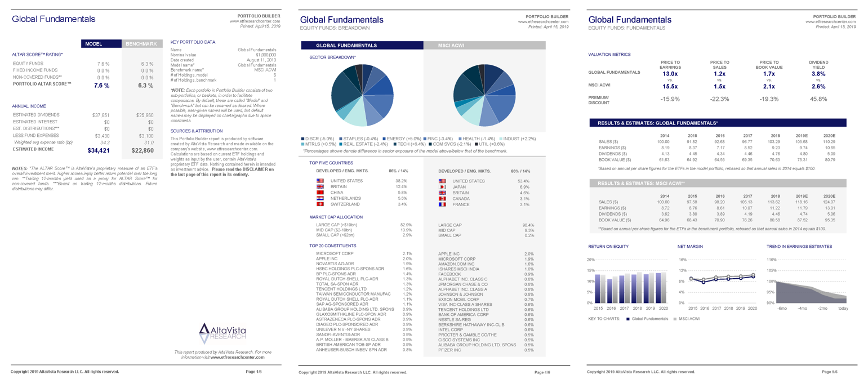Select the Japan flag icon
Image resolution: width=868 pixels, height=379 pixels.
pos(442,186)
